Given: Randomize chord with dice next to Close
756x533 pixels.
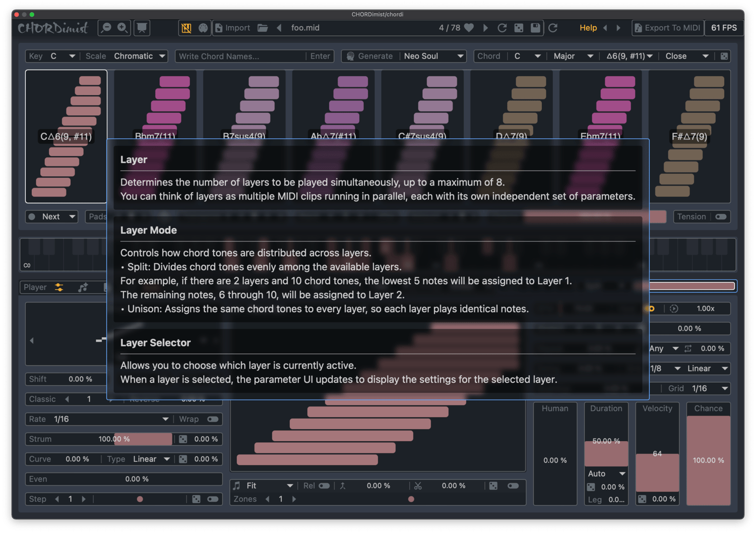Looking at the screenshot, I should point(724,56).
